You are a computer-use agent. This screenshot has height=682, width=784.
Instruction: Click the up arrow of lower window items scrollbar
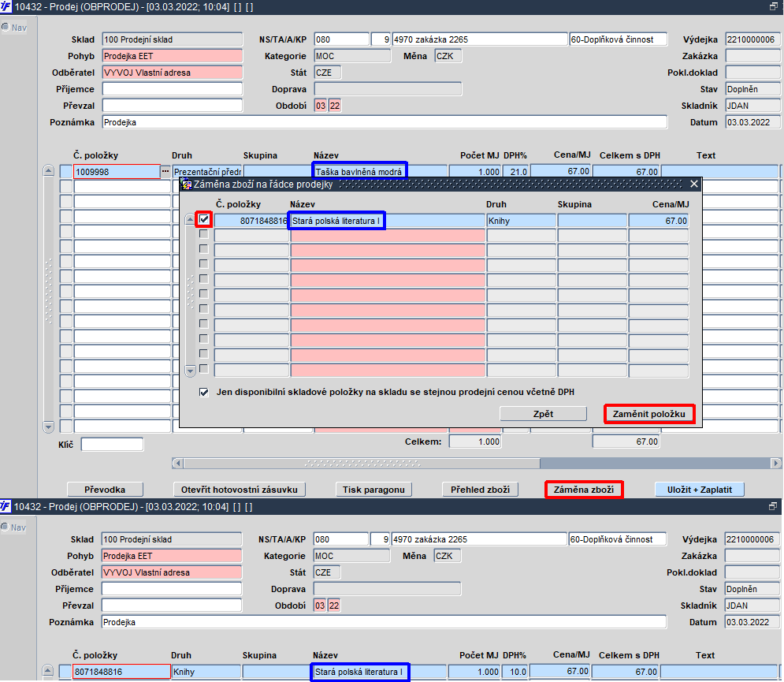click(x=47, y=670)
